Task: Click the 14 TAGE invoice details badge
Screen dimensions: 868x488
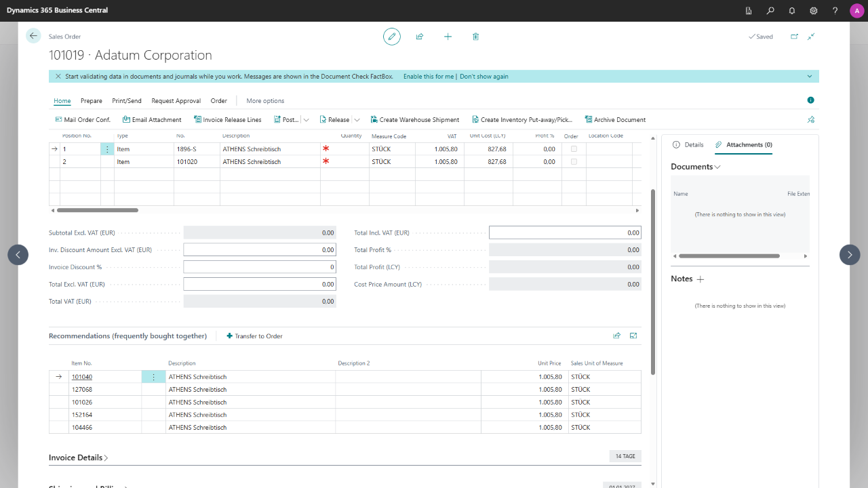Action: [x=625, y=456]
